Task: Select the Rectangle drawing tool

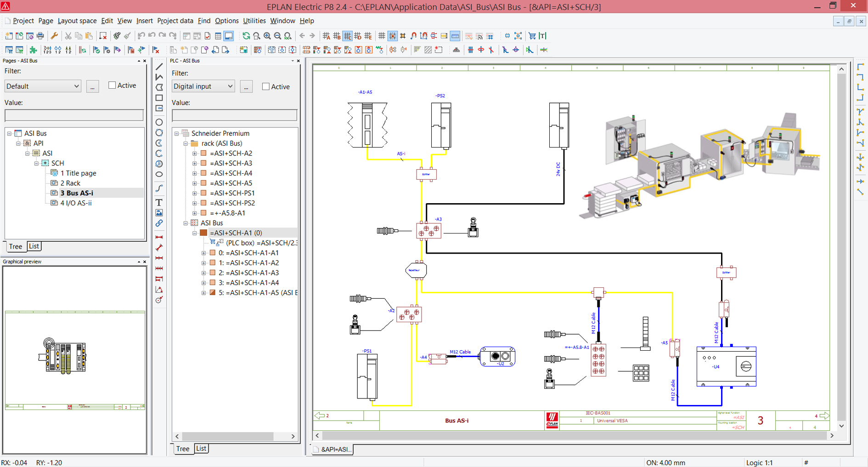Action: [x=159, y=98]
